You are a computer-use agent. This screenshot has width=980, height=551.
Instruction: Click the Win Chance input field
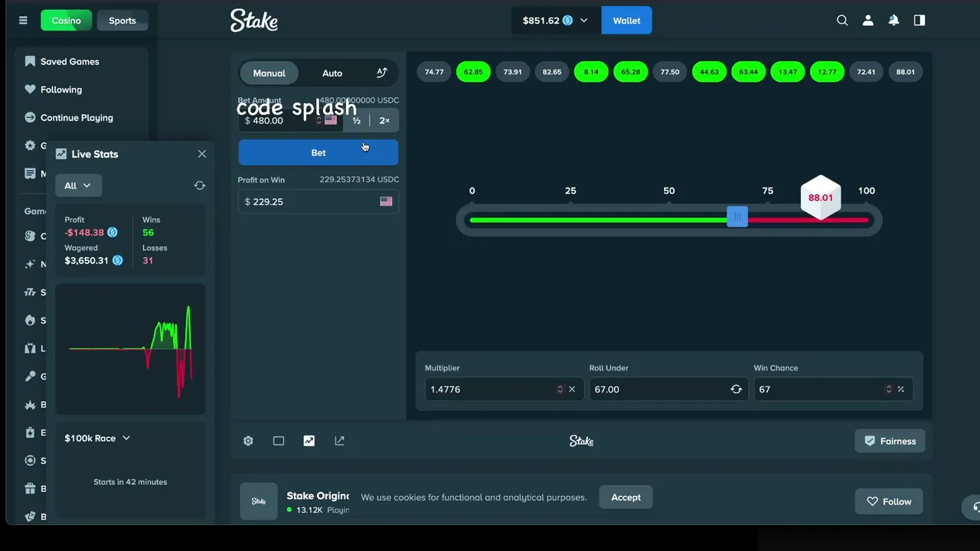[x=833, y=390]
